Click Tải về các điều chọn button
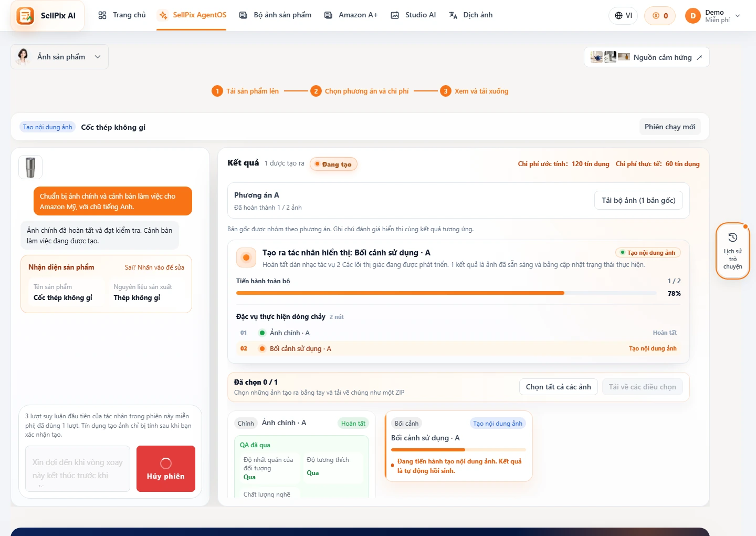 tap(642, 387)
